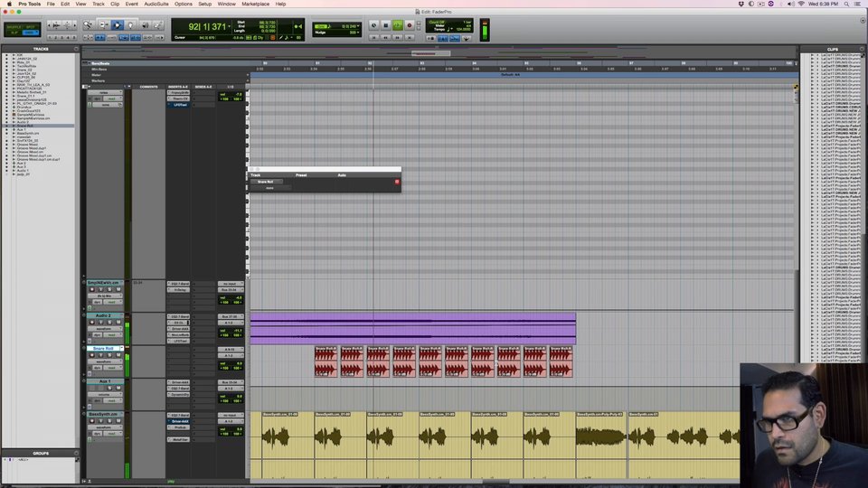
Task: Open the Dynamic3 insert on Aux 1
Action: click(x=178, y=395)
